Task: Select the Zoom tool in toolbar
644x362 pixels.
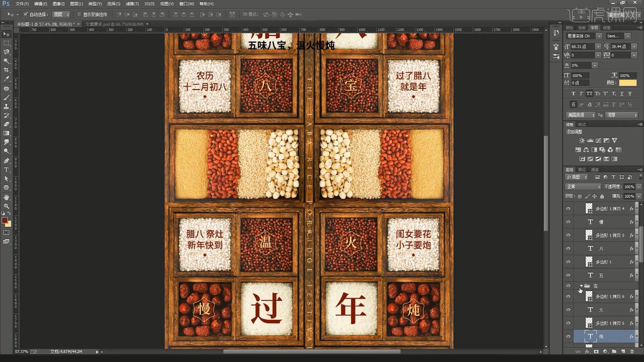Action: click(x=6, y=206)
